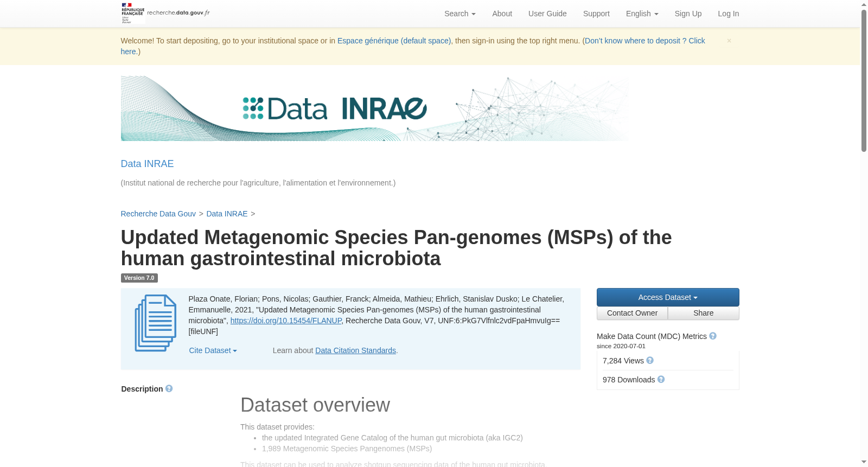Open the Access Dataset dropdown

pos(668,297)
